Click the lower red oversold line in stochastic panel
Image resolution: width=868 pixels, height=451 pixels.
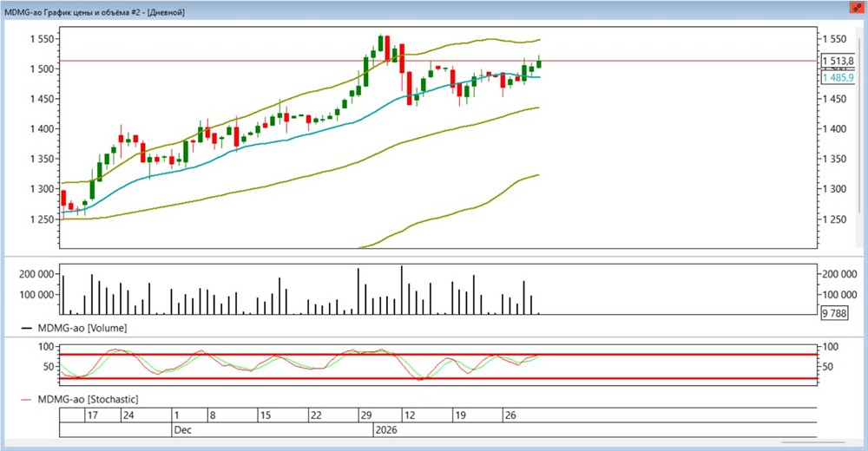pyautogui.click(x=437, y=379)
